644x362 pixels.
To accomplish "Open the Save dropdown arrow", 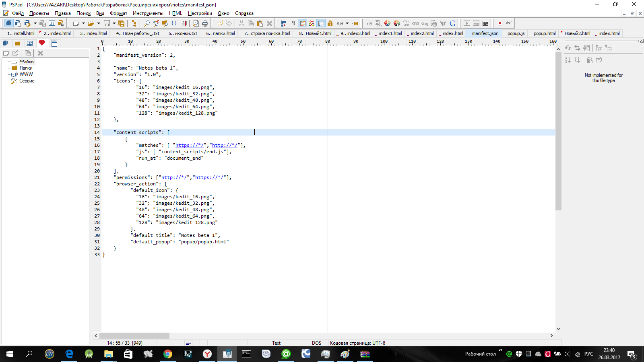I will (x=114, y=23).
